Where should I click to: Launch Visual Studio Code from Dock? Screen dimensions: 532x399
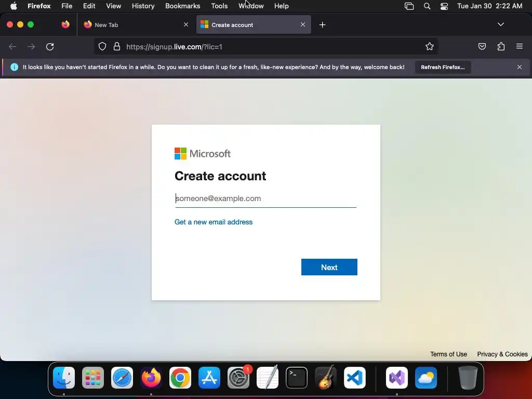point(355,378)
